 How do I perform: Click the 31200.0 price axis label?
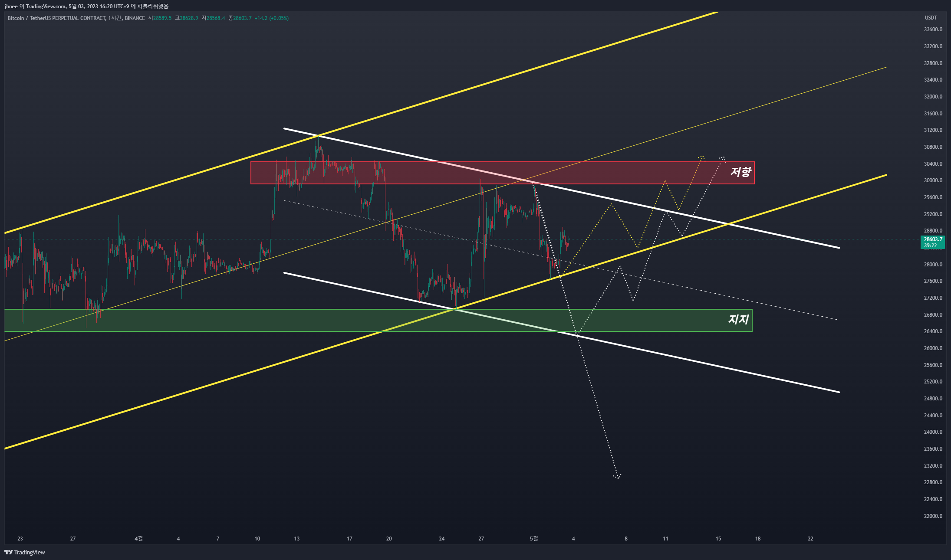(x=933, y=130)
